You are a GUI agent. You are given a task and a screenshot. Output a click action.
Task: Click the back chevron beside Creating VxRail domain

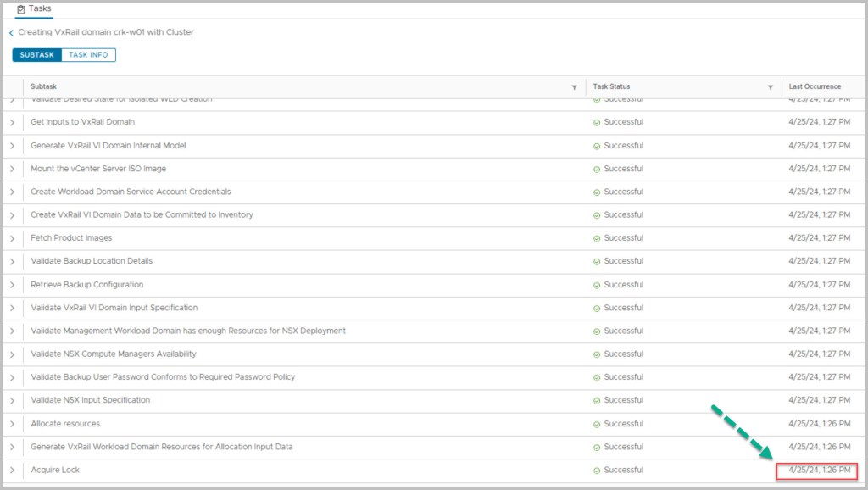[11, 33]
